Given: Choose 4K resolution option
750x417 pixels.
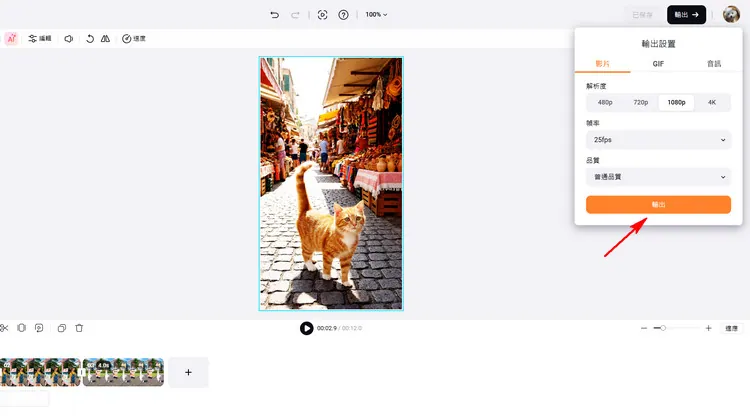Looking at the screenshot, I should 712,102.
